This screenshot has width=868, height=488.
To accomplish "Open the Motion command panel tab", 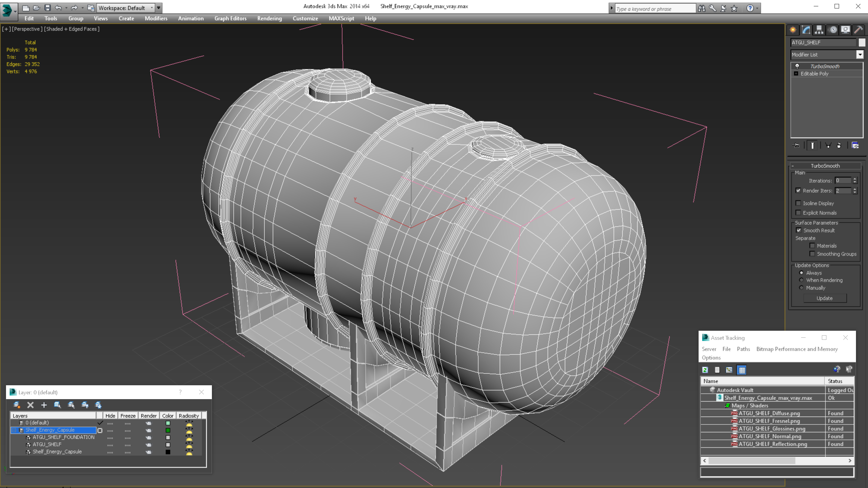I will point(833,30).
